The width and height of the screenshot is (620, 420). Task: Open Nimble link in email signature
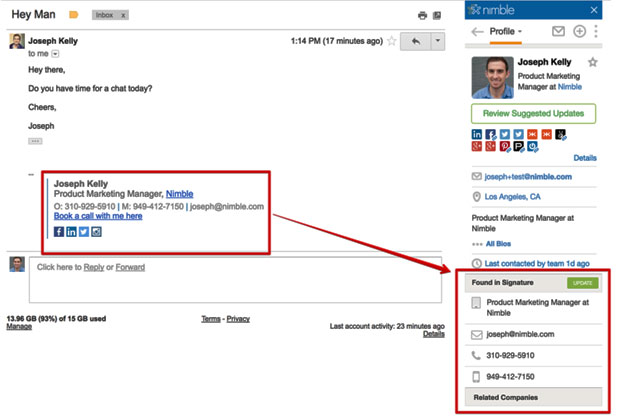click(180, 194)
